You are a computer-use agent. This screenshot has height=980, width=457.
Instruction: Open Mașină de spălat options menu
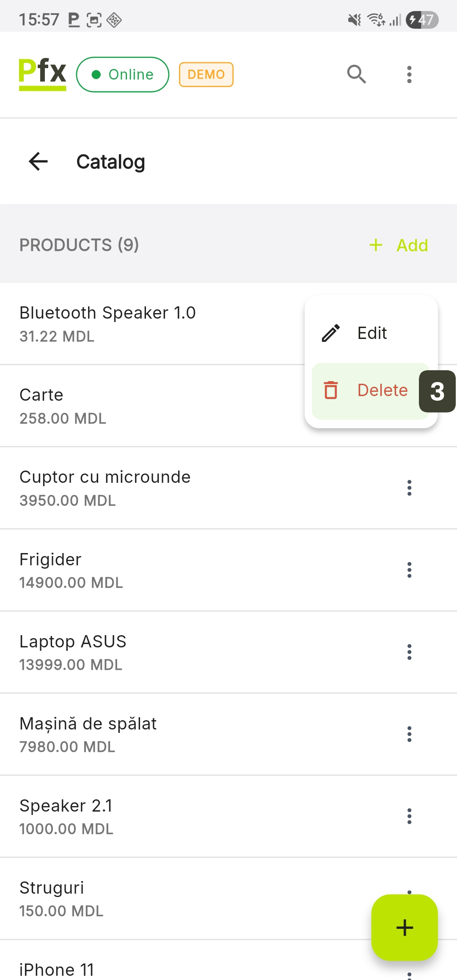409,734
